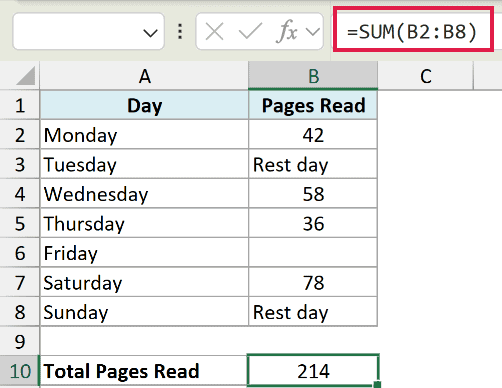Screen dimensions: 502x388
Task: Click the 'Monday' cell
Action: coord(144,135)
